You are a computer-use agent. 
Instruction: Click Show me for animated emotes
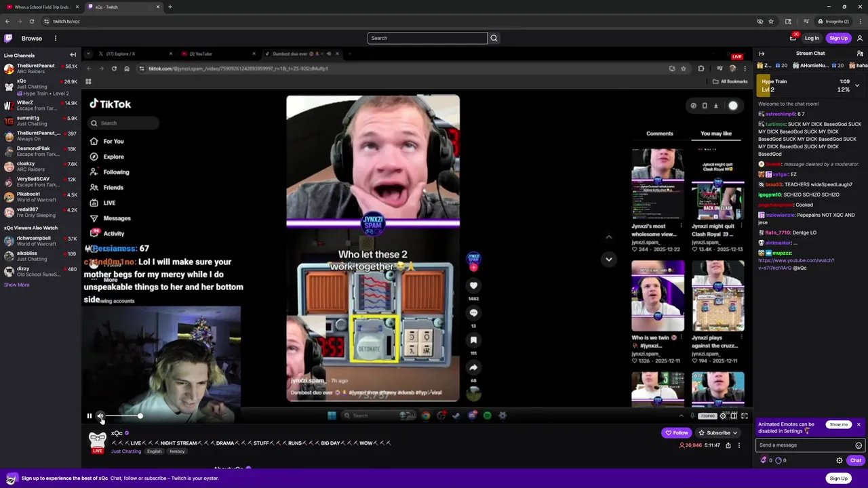pyautogui.click(x=839, y=424)
